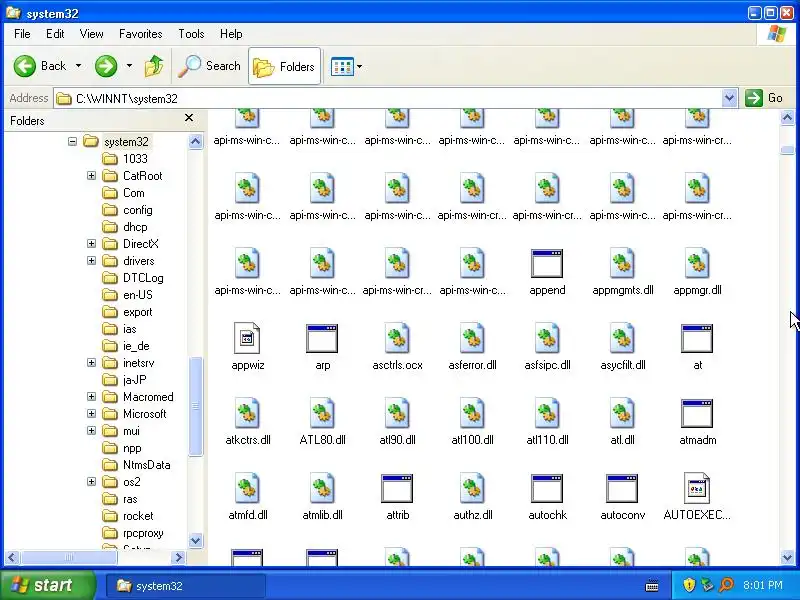This screenshot has height=600, width=800.
Task: Select the appmgmts.dll file icon
Action: point(622,264)
